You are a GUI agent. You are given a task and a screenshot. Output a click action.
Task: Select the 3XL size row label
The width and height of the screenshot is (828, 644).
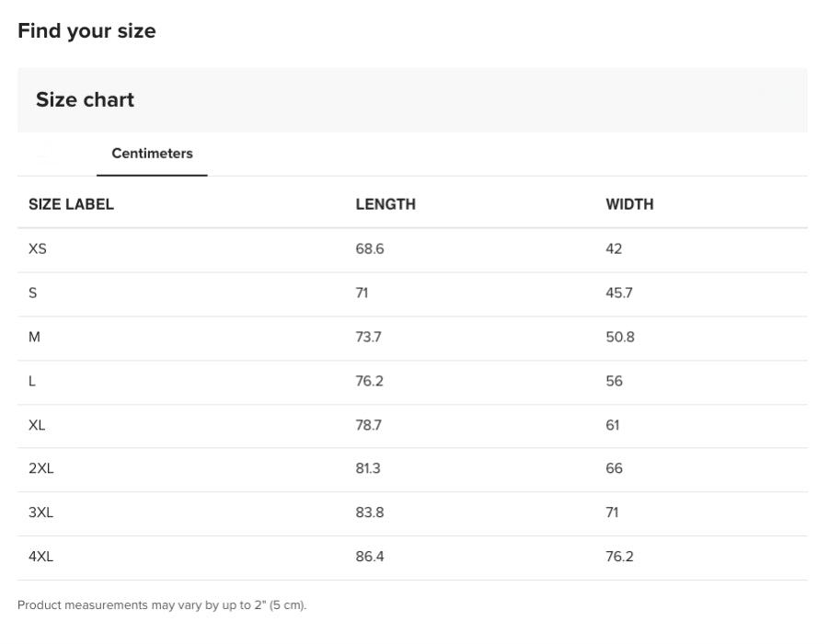tap(41, 512)
